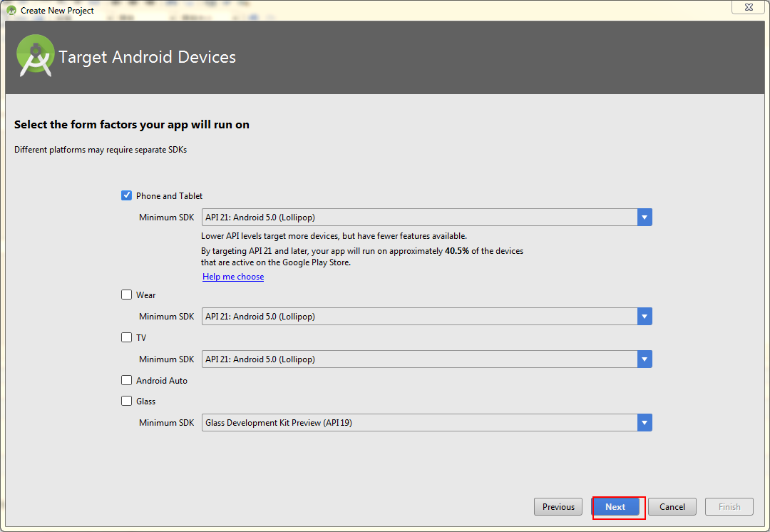This screenshot has width=770, height=532.
Task: Go back with the Previous button
Action: point(558,507)
